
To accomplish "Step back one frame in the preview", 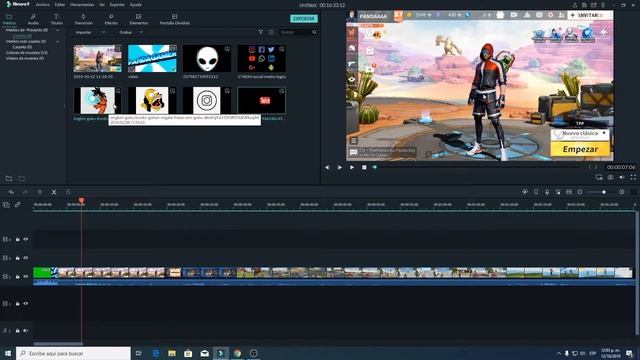I will tap(327, 167).
